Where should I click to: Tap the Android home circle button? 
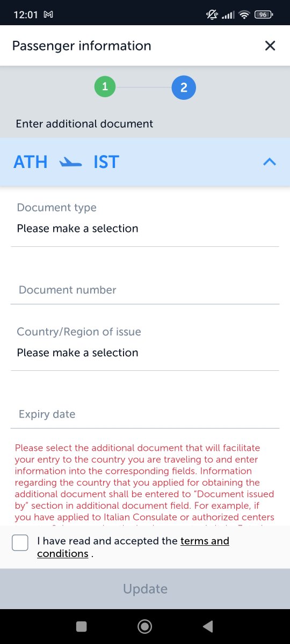click(145, 626)
